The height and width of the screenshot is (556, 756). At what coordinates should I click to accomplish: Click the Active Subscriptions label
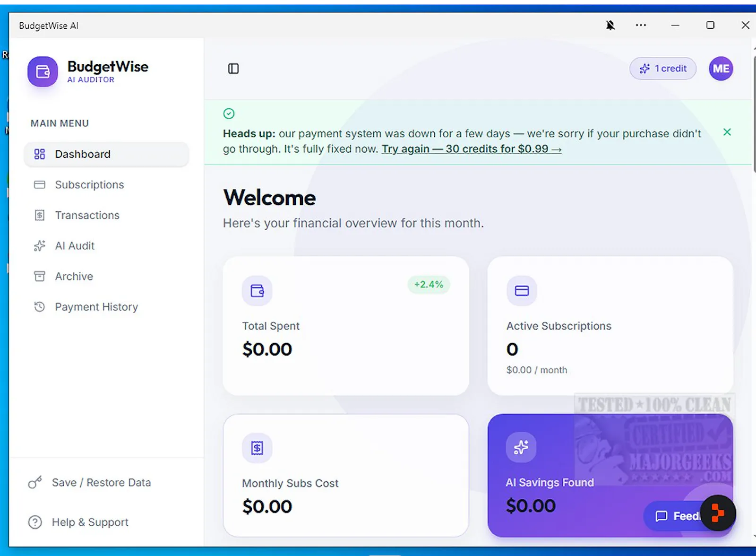pyautogui.click(x=559, y=326)
